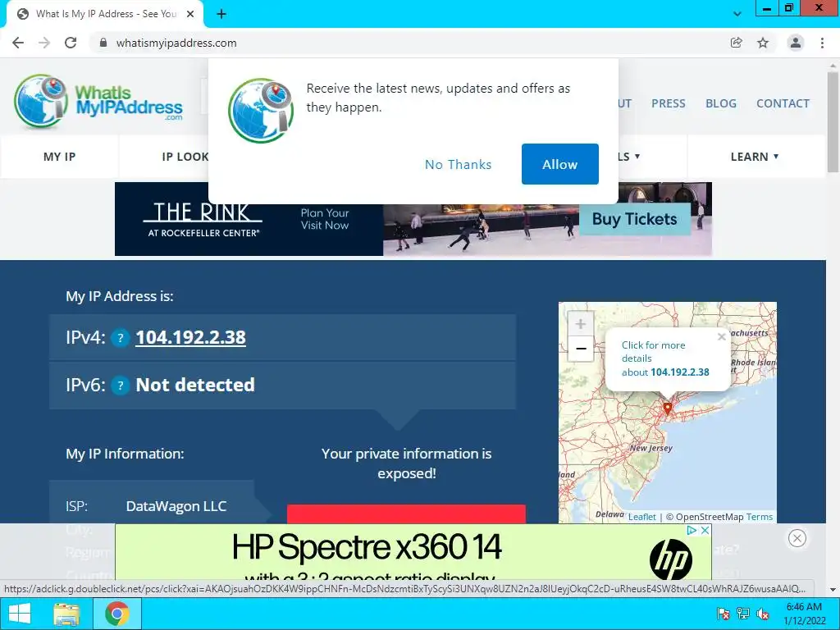Click the red button under private information warning
Image resolution: width=840 pixels, height=630 pixels.
[406, 514]
